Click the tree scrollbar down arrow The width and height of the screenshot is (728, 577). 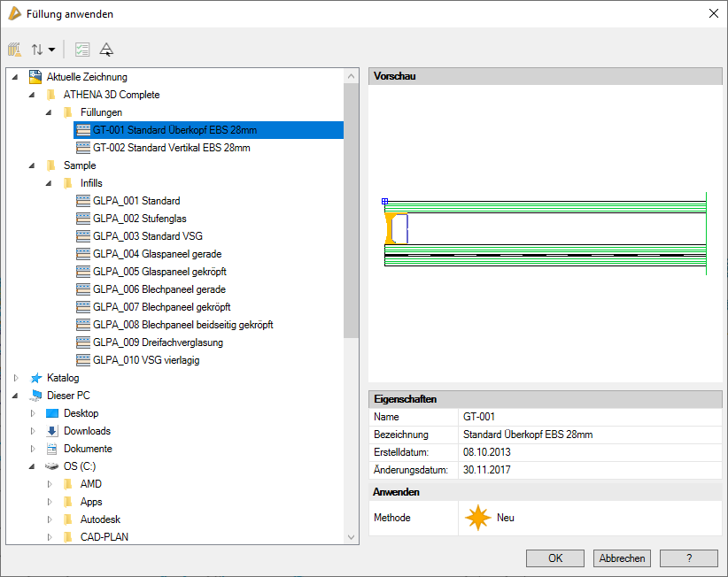pyautogui.click(x=352, y=537)
